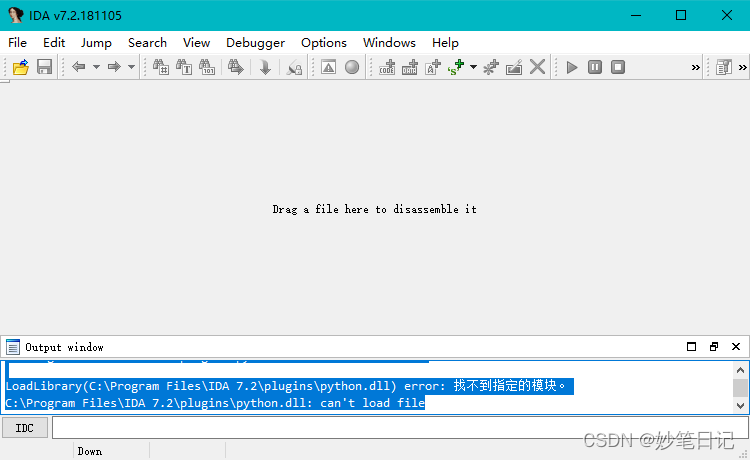Screen dimensions: 750x460
Task: Click the Output window scroll down arrow
Action: (x=740, y=405)
